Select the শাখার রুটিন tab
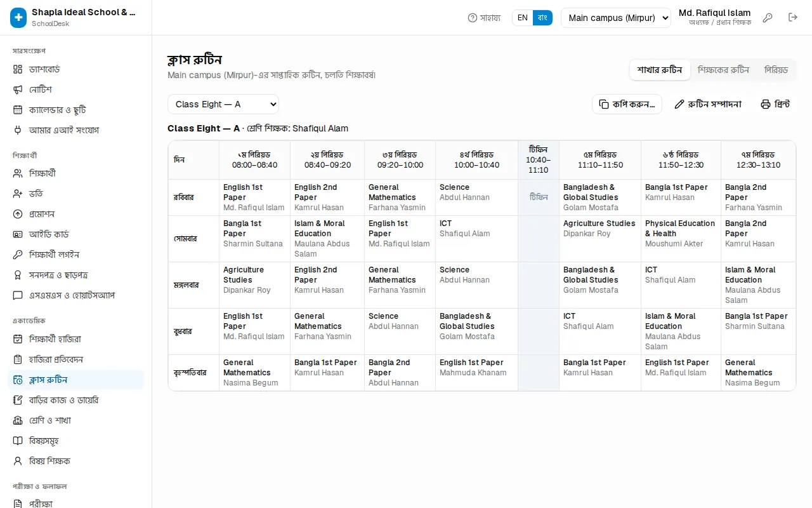Screen dimensions: 812x508 click(660, 70)
